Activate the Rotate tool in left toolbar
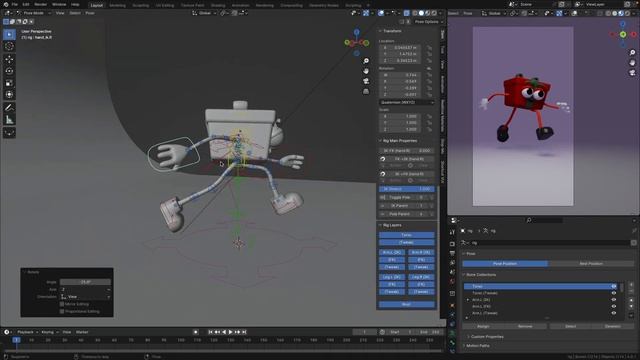This screenshot has width=640, height=360. pos(9,71)
